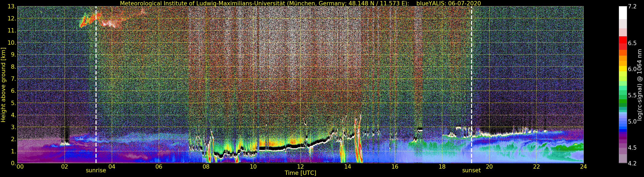Click the 'Time [UTC]' axis label
Image resolution: width=644 pixels, height=177 pixels.
pyautogui.click(x=300, y=173)
